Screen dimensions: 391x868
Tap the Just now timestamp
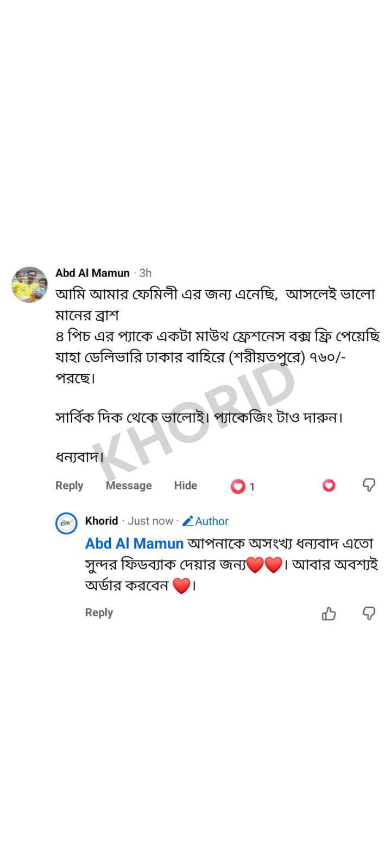(x=150, y=521)
